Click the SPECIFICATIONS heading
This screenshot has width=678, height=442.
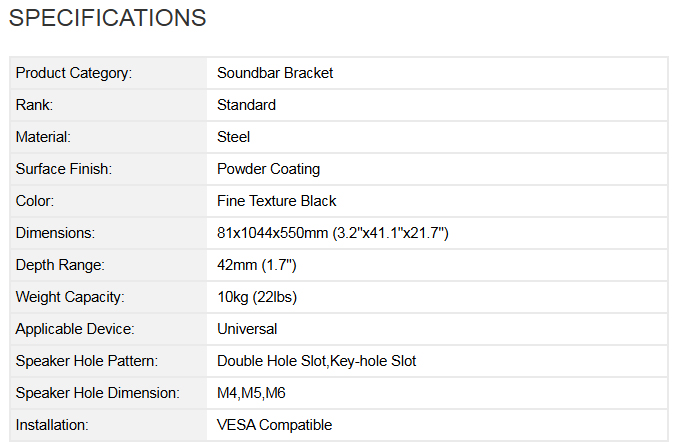click(x=107, y=18)
